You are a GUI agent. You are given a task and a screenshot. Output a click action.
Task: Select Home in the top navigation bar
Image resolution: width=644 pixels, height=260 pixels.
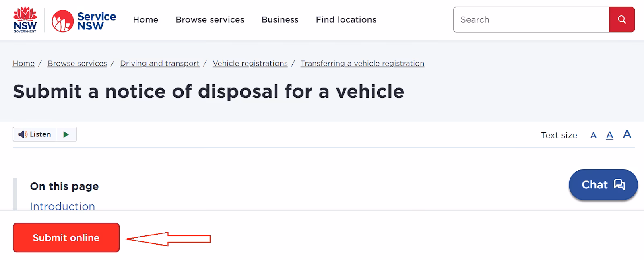point(146,19)
